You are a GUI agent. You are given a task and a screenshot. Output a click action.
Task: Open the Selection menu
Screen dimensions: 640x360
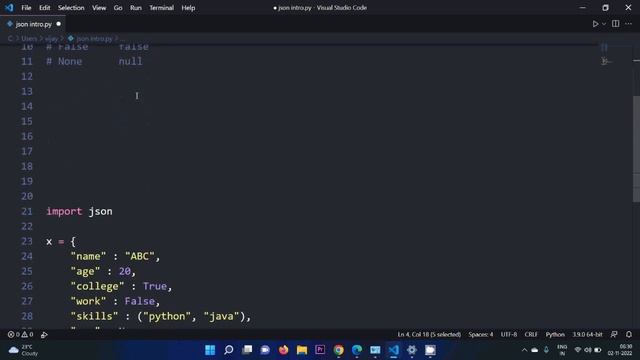point(71,8)
